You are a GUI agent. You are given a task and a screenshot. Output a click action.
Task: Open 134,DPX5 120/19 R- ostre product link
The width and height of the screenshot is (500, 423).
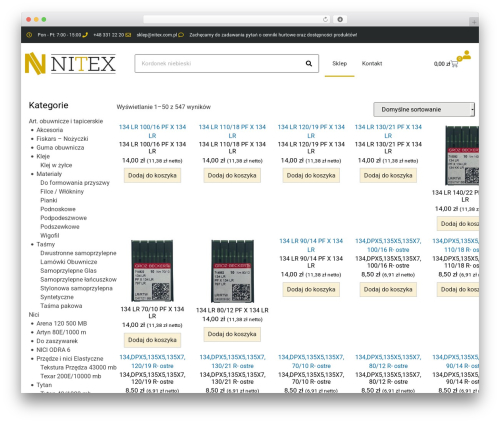(x=152, y=361)
